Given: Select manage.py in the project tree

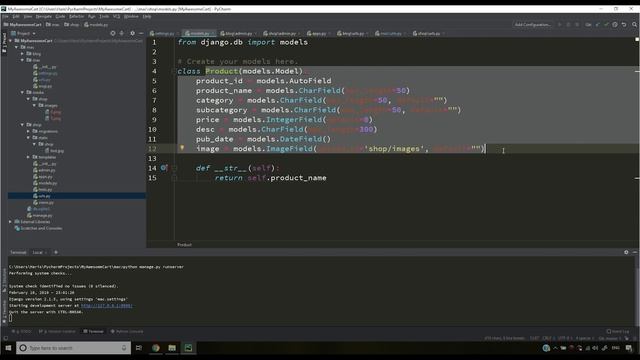Looking at the screenshot, I should point(40,215).
